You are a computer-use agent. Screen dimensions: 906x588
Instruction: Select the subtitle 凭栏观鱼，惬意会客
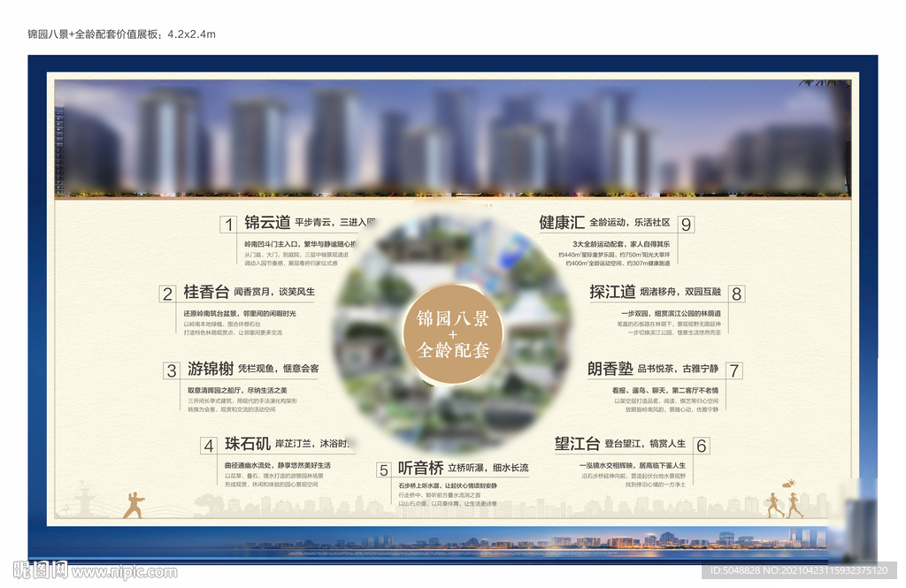(x=279, y=369)
